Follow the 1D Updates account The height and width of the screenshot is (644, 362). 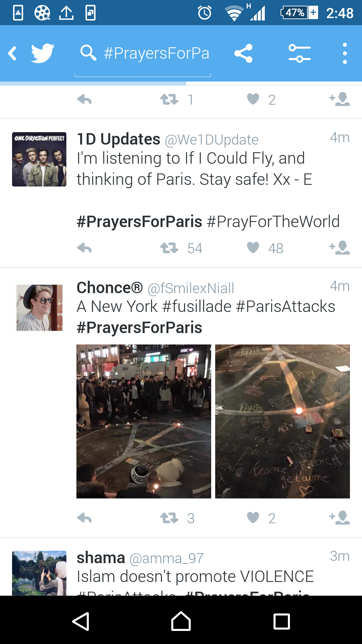click(x=340, y=248)
